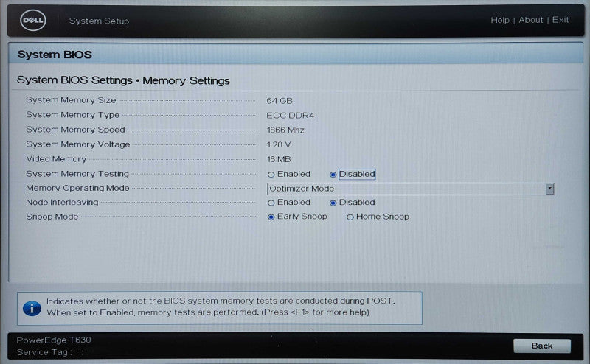Click the System BIOS heading
Image resolution: width=590 pixels, height=364 pixels.
pyautogui.click(x=55, y=55)
